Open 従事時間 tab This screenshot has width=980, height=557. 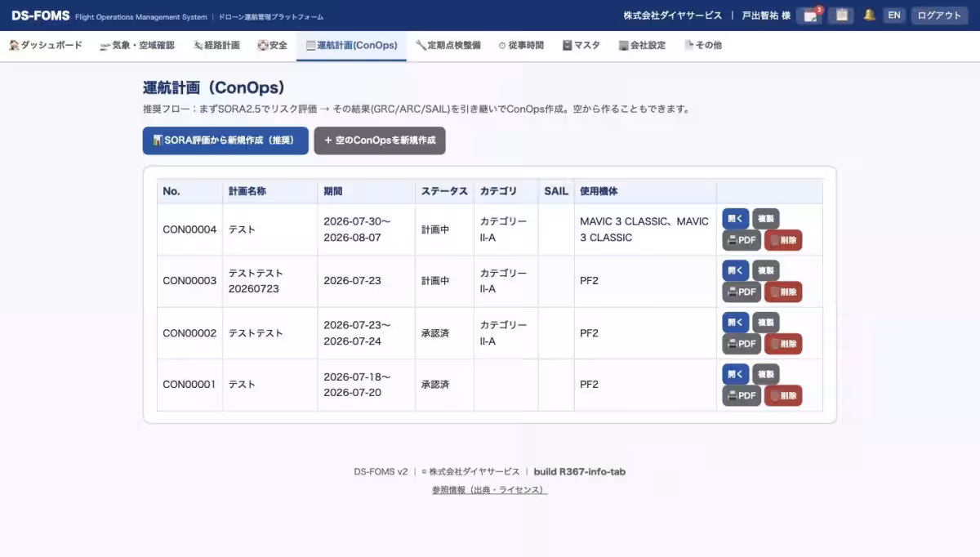[x=521, y=45]
